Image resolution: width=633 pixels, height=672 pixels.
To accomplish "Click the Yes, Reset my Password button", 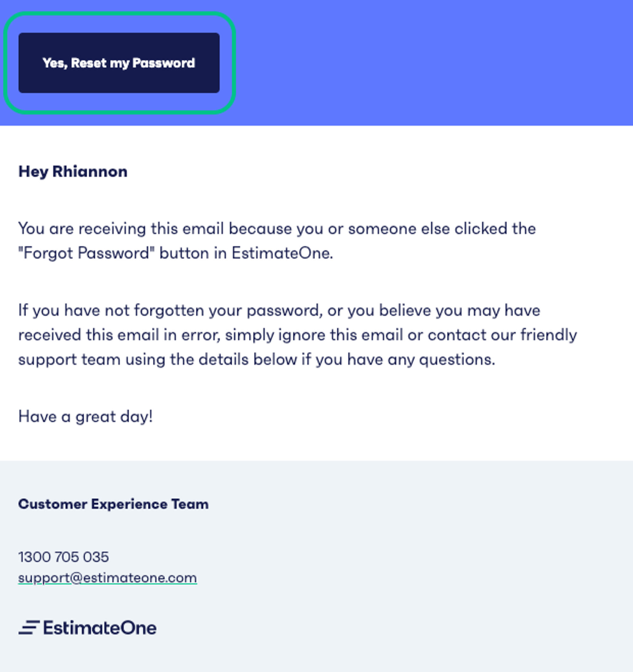I will (x=119, y=63).
